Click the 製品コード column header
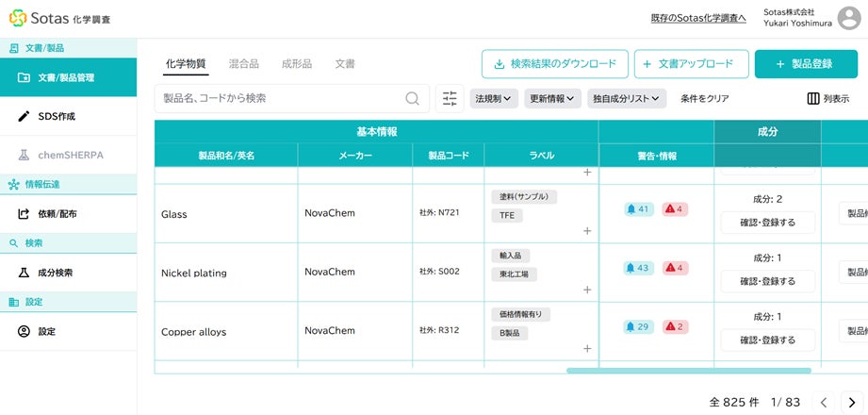This screenshot has width=868, height=415. pos(449,156)
